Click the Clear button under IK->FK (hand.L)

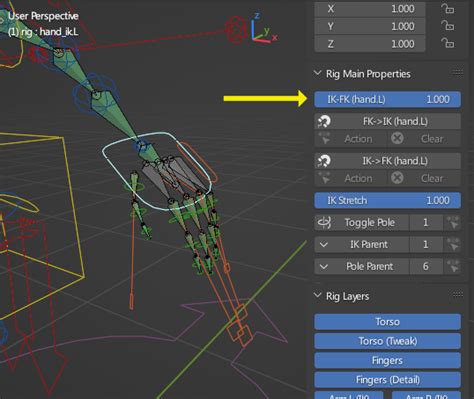(x=425, y=178)
